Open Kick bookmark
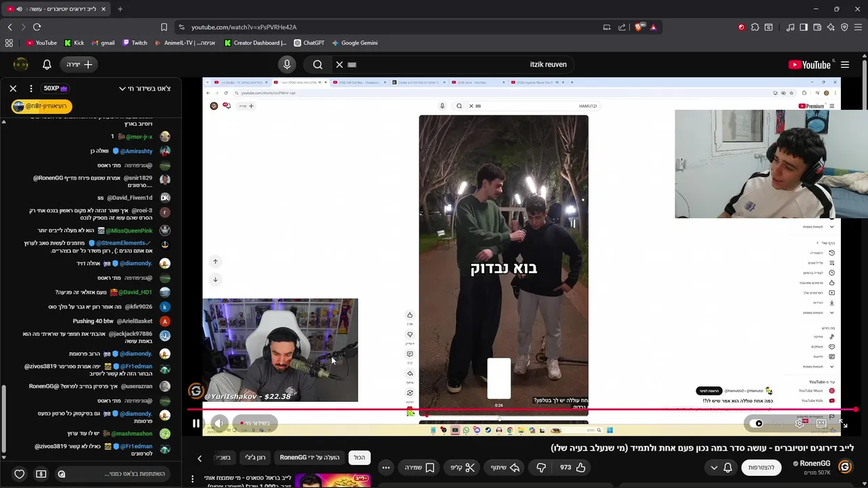 click(x=74, y=43)
